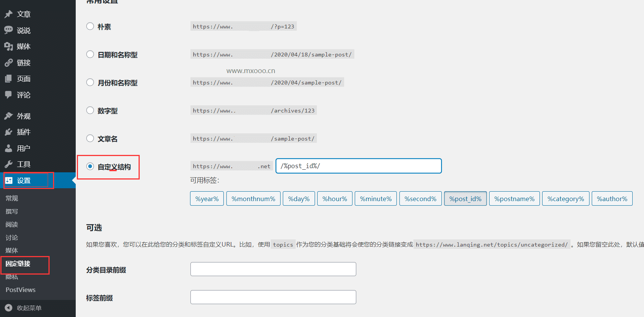Open media via the 媒体 camera-music icon
Image resolution: width=644 pixels, height=317 pixels.
click(x=8, y=46)
